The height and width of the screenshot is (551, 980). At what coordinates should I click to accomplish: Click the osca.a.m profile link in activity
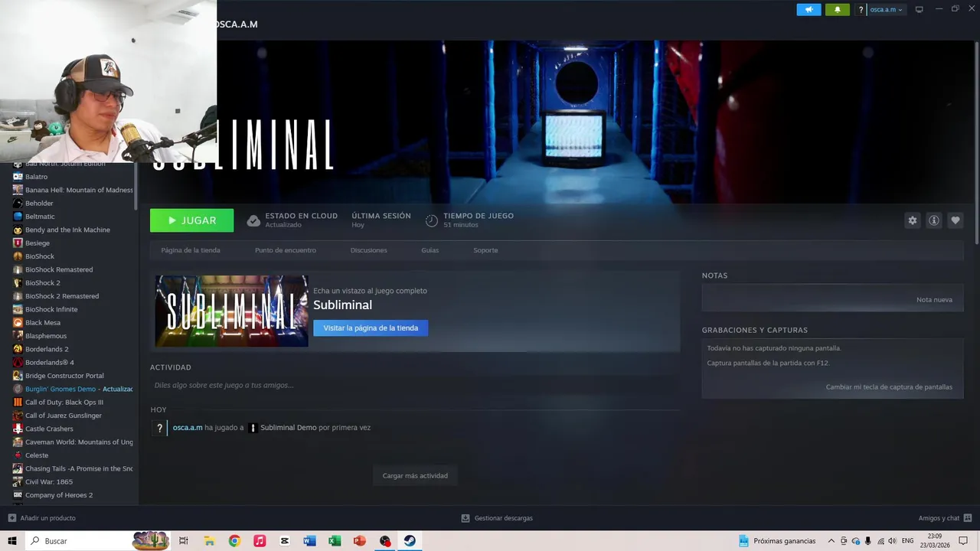(188, 428)
